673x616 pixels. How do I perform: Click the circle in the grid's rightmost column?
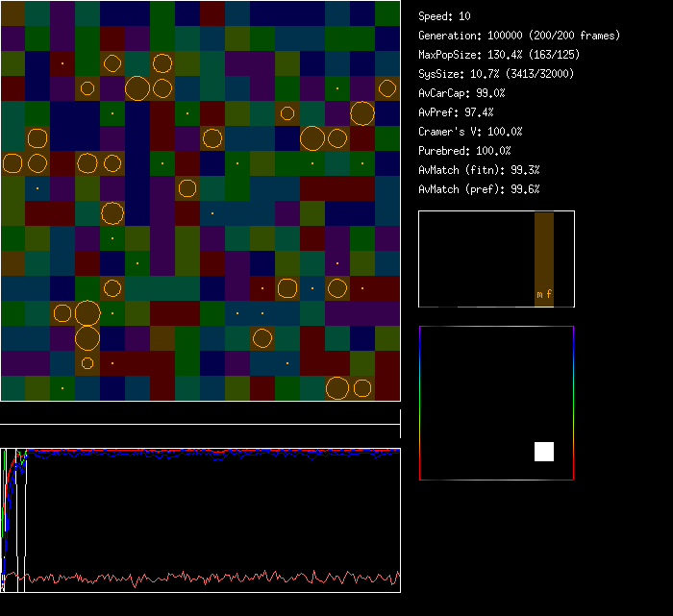pos(386,88)
